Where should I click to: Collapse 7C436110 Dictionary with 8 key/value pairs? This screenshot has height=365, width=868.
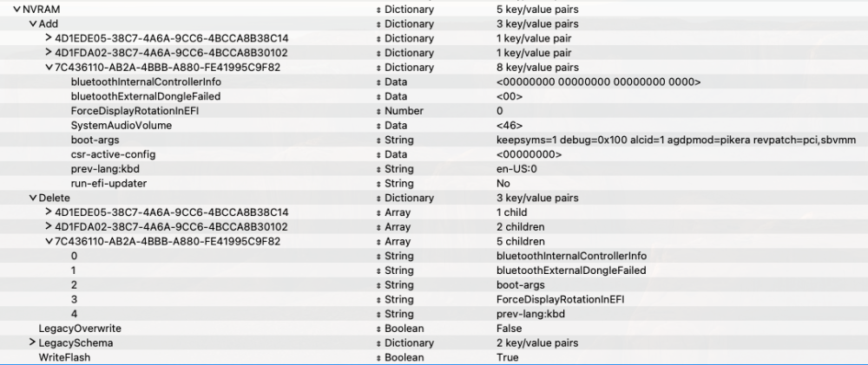point(49,68)
